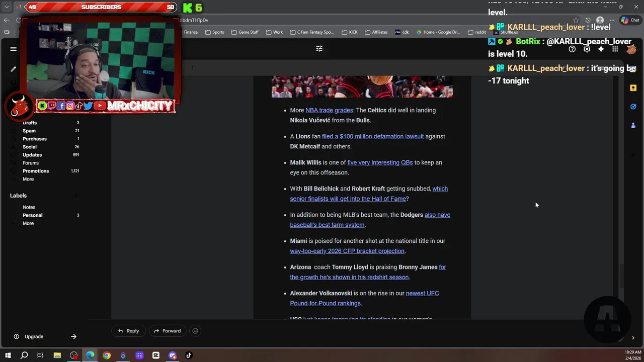Image resolution: width=644 pixels, height=362 pixels.
Task: Create new label plus icon
Action: click(75, 196)
